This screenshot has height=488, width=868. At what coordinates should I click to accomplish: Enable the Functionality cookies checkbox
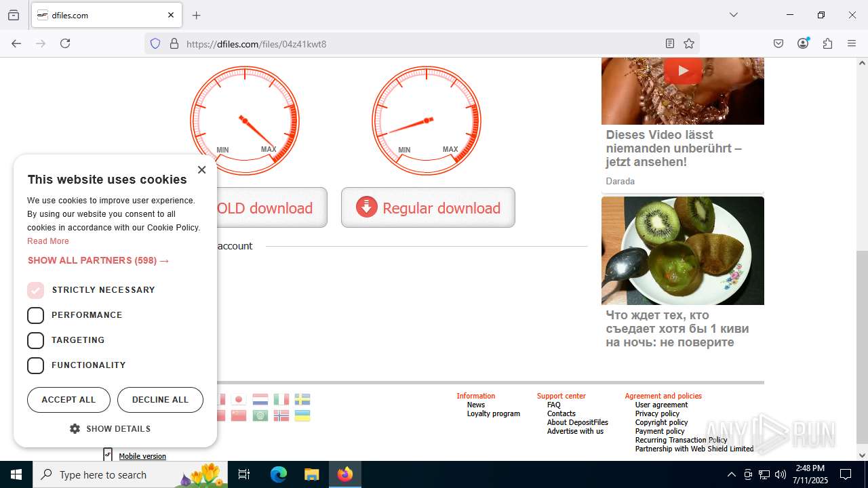(x=35, y=365)
